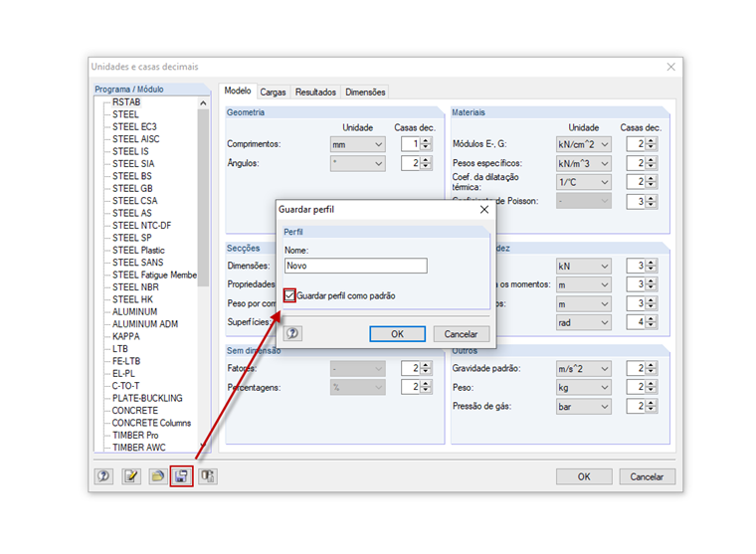756x554 pixels.
Task: Open the Peso unit dropdown showing kg
Action: (x=583, y=388)
